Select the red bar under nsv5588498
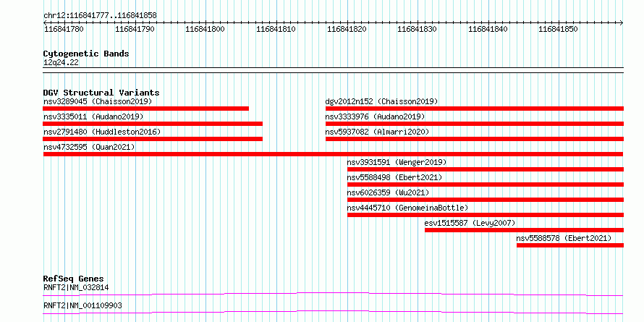Image resolution: width=644 pixels, height=322 pixels. click(486, 185)
